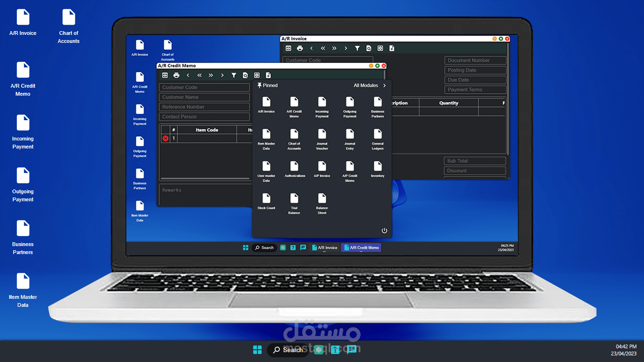Focus the Customer Name field

click(x=204, y=97)
